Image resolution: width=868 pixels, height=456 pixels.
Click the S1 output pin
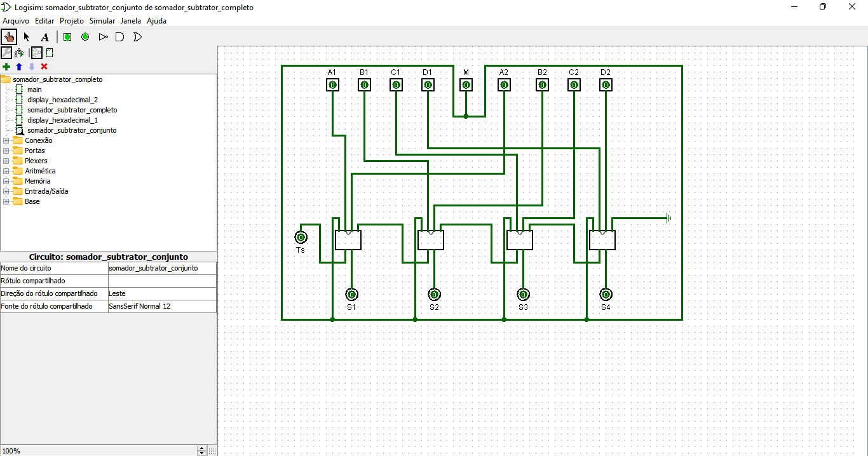click(x=351, y=295)
